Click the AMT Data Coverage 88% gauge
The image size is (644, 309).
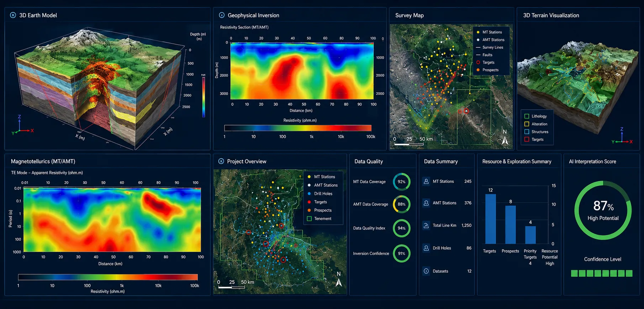pyautogui.click(x=402, y=204)
